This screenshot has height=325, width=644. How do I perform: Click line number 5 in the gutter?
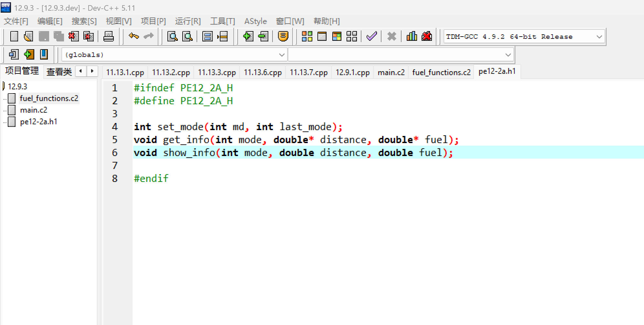pos(115,140)
